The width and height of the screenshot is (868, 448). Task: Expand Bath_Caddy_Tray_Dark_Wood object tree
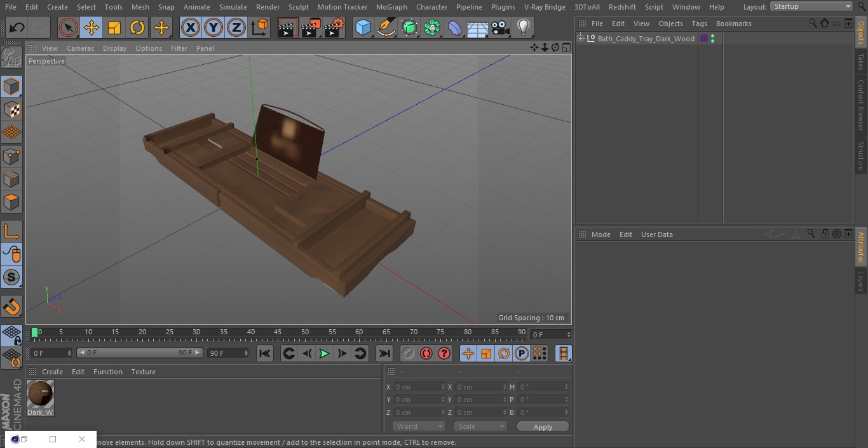[x=580, y=39]
